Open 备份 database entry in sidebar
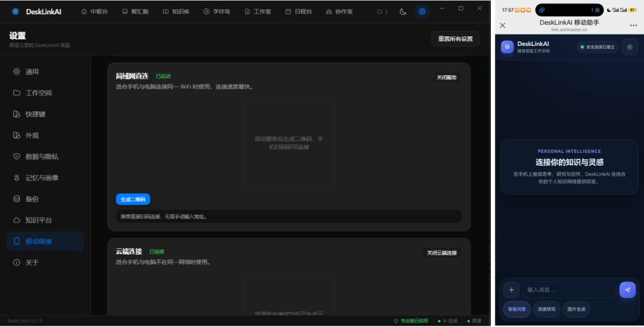The width and height of the screenshot is (644, 327). (45, 199)
